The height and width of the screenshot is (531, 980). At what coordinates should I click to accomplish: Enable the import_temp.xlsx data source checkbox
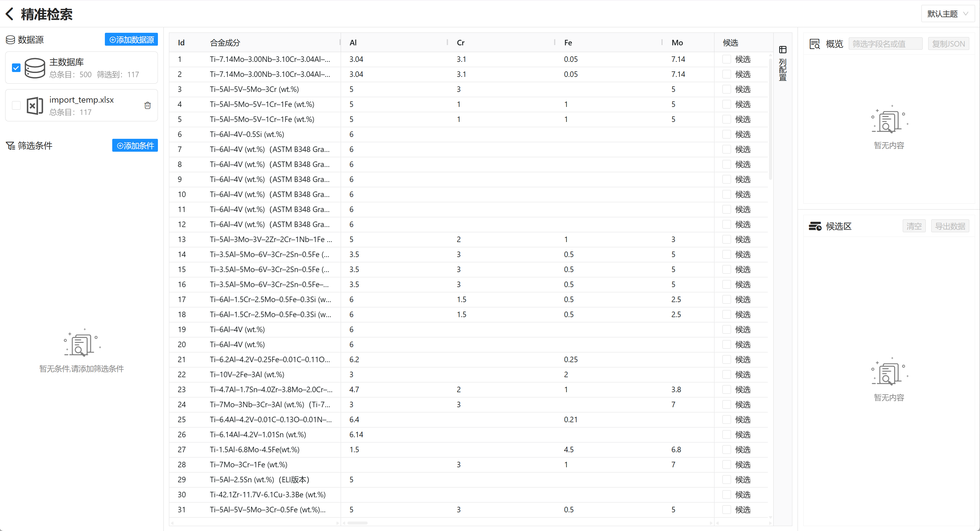click(16, 105)
